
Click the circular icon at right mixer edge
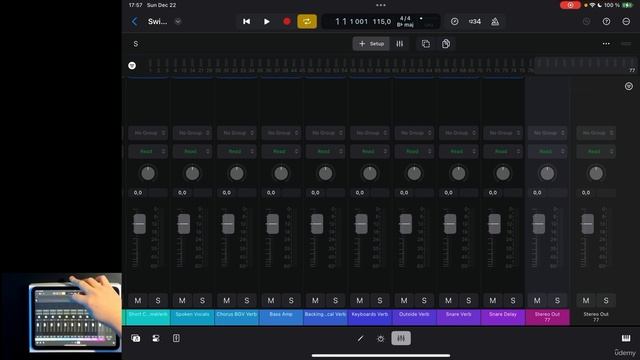[x=629, y=86]
